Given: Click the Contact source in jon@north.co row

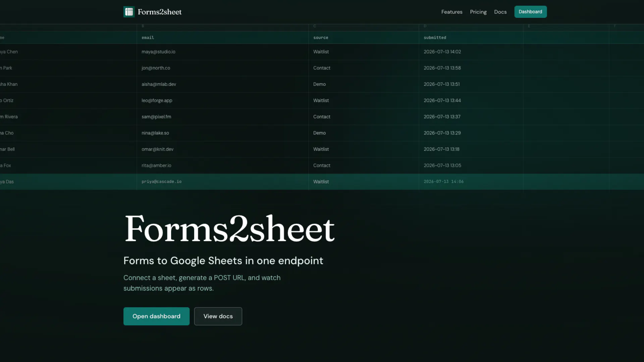Looking at the screenshot, I should click(x=364, y=68).
